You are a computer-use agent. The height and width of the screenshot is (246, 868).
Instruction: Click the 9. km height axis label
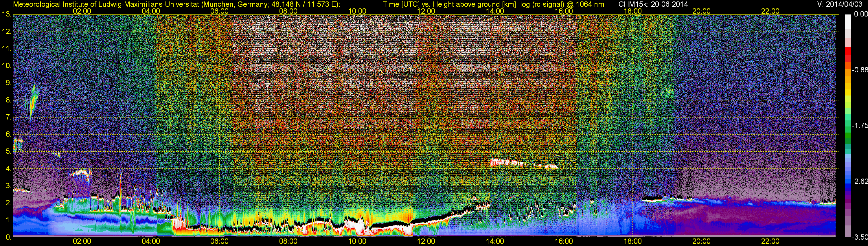[x=8, y=83]
